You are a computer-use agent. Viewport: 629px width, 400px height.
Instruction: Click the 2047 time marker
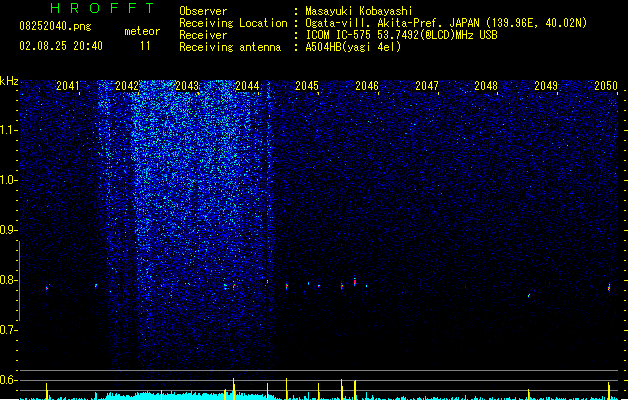point(427,86)
